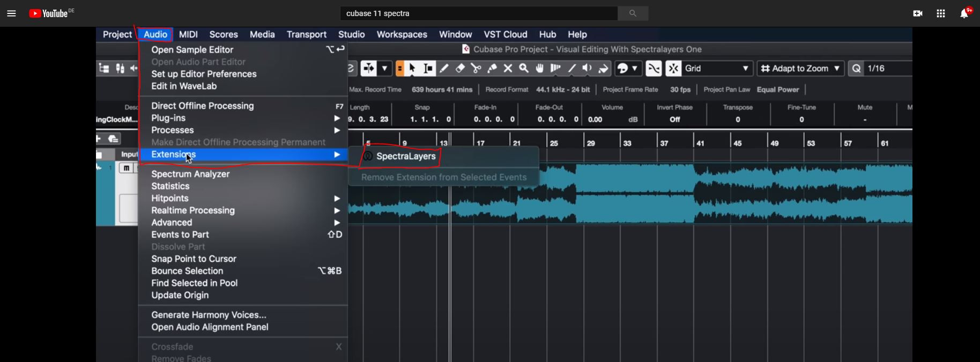Click the YouTube create video camera icon
The width and height of the screenshot is (980, 362).
(x=918, y=13)
